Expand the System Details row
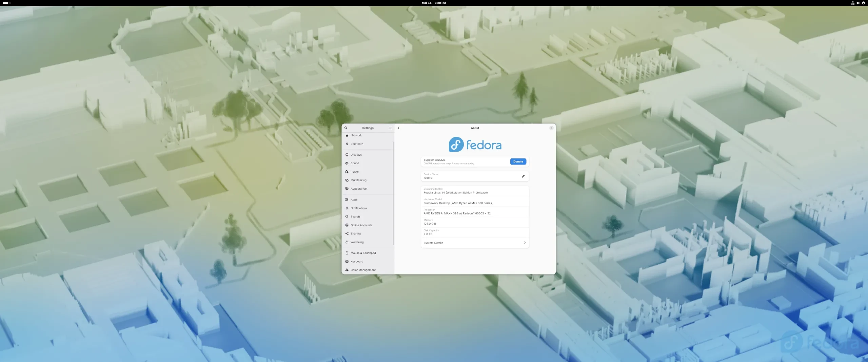Viewport: 868px width, 362px height. click(475, 243)
